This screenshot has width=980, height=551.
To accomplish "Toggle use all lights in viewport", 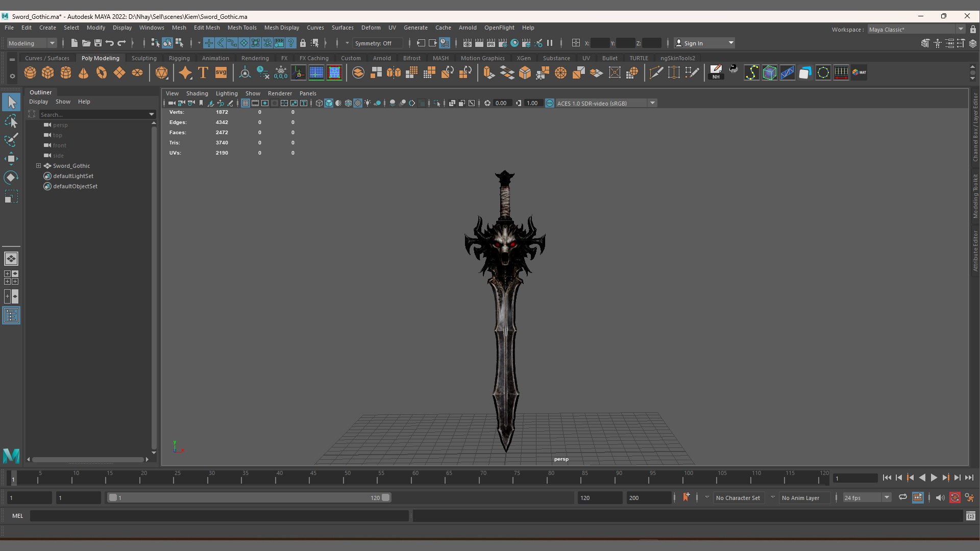I will pyautogui.click(x=367, y=103).
